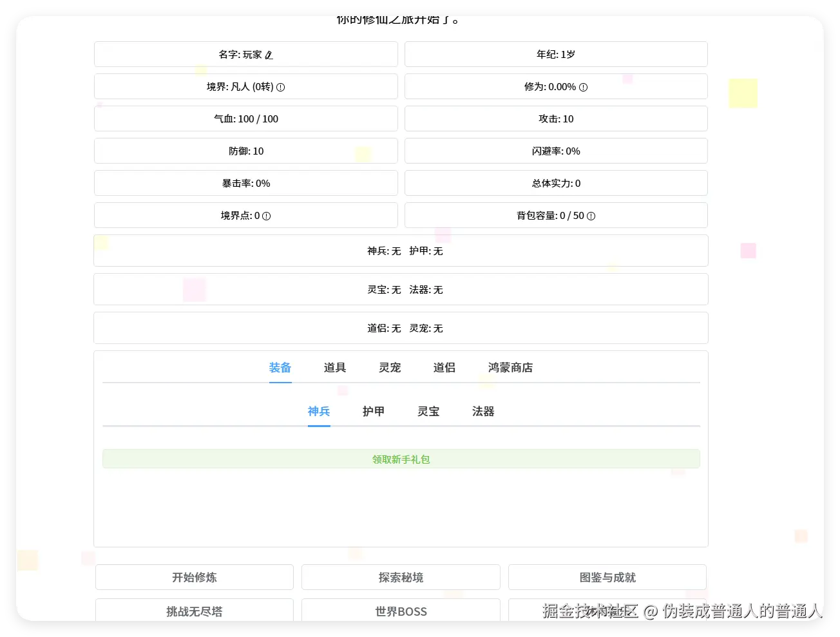Open the 鸿蒙商店 tab
Viewport: 840px width, 637px height.
click(510, 368)
